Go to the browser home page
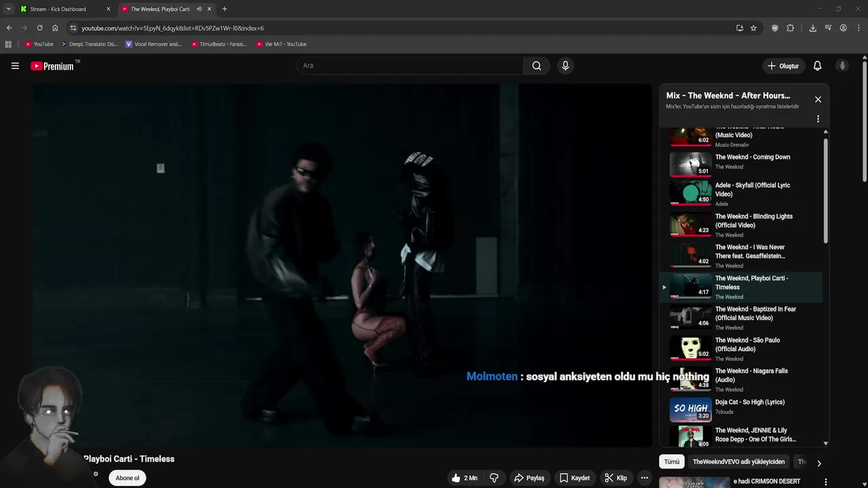 [55, 28]
